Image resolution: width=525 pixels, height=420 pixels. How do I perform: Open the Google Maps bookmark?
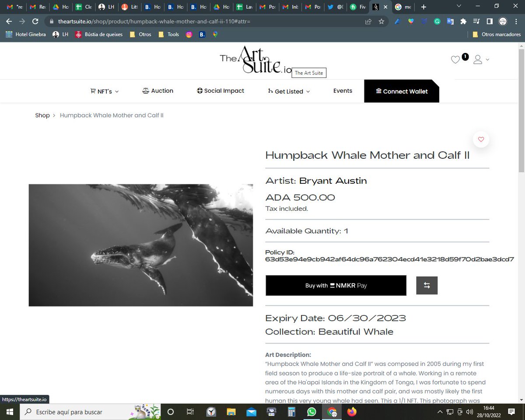[x=215, y=34]
